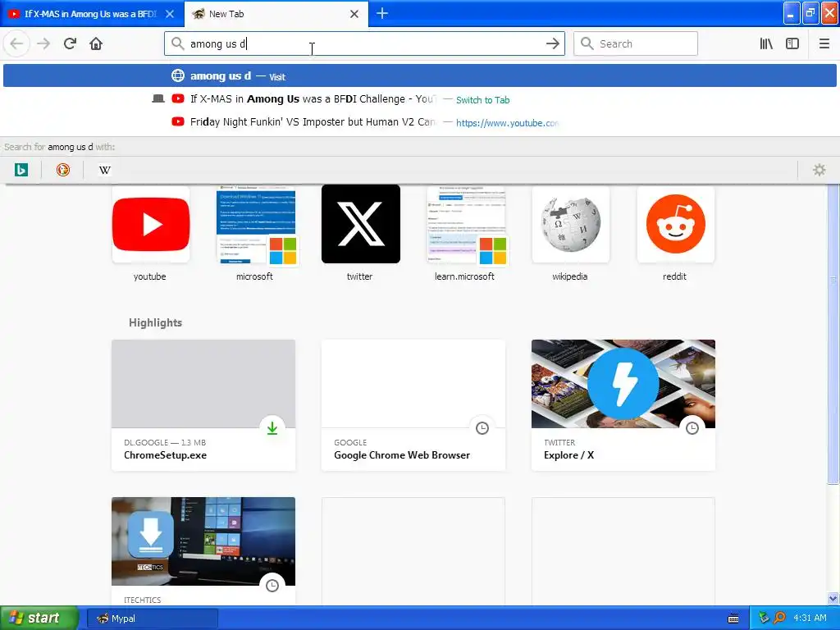Screen dimensions: 840x630
Task: Open the ITECHTICS highlight thumbnail
Action: pos(203,541)
